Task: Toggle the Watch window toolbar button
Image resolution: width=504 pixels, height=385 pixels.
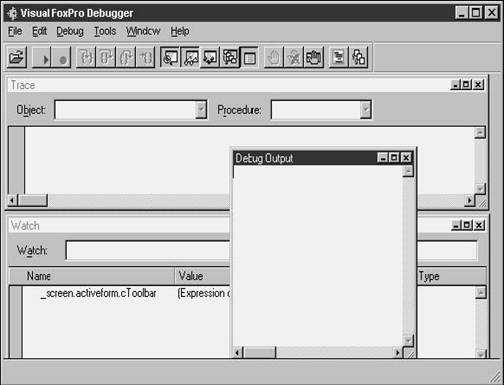Action: point(190,58)
